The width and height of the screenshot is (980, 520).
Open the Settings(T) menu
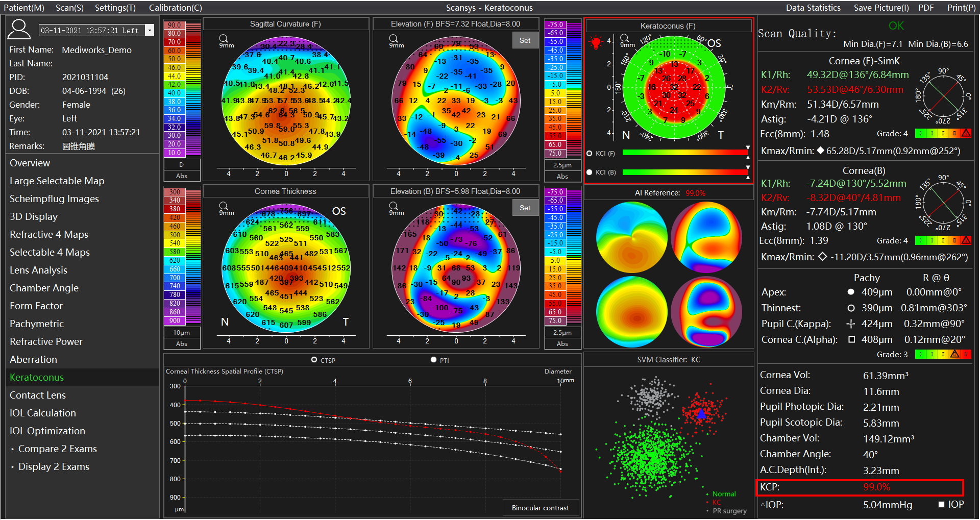(115, 8)
